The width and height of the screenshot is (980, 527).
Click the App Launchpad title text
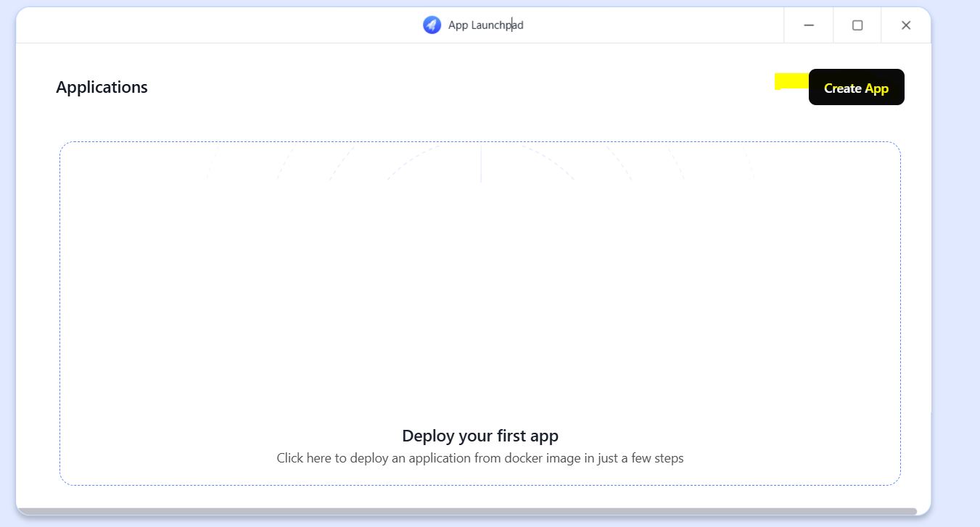pyautogui.click(x=485, y=25)
